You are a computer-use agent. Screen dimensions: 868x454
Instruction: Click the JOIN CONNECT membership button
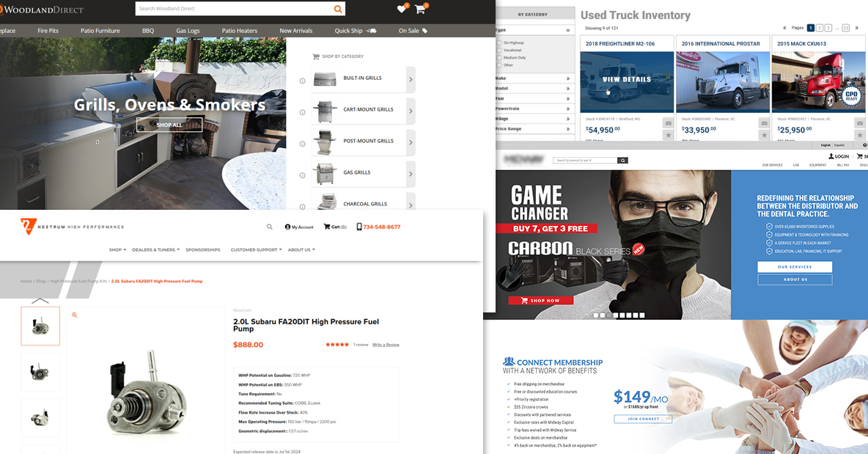[643, 419]
